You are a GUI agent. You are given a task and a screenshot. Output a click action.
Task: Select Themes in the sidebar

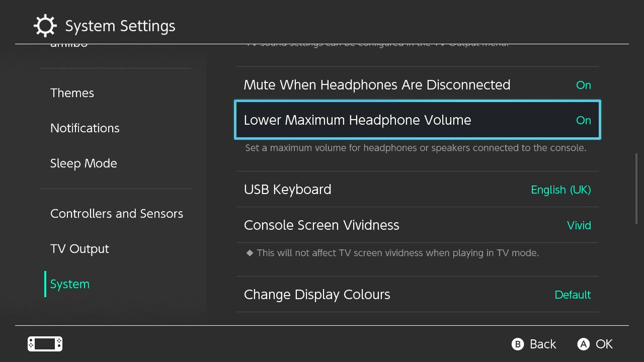click(72, 93)
